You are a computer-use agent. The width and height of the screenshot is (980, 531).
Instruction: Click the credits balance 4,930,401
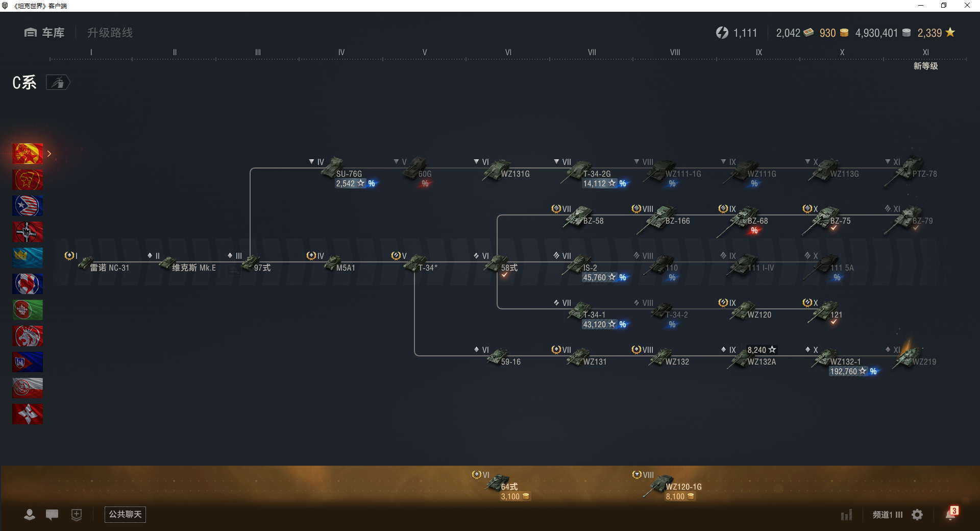883,33
